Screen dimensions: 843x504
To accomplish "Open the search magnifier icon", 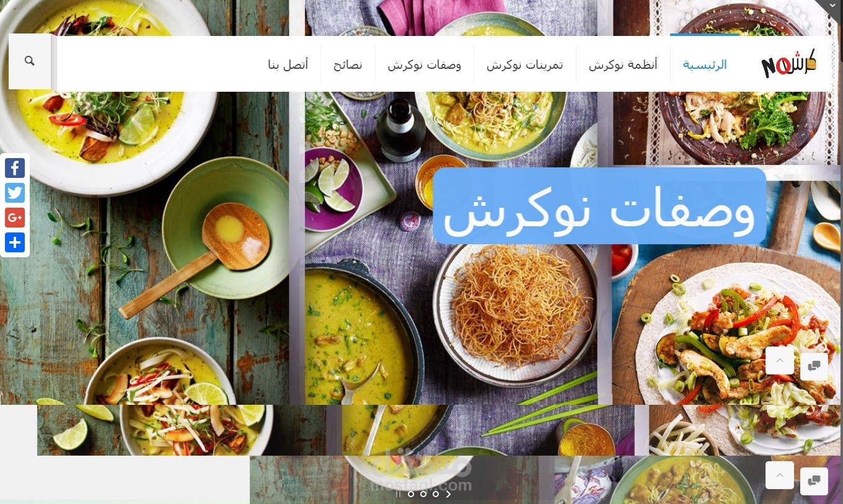I will click(29, 61).
